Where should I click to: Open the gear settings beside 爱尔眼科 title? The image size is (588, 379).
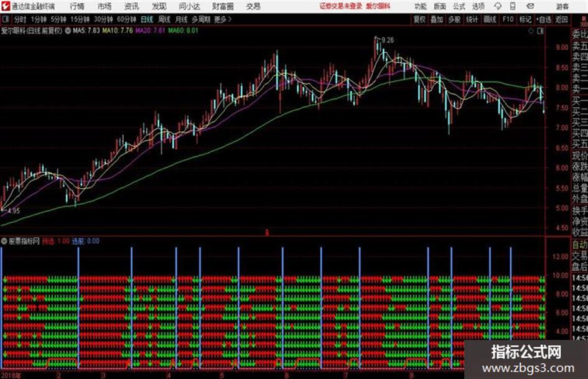pyautogui.click(x=68, y=30)
